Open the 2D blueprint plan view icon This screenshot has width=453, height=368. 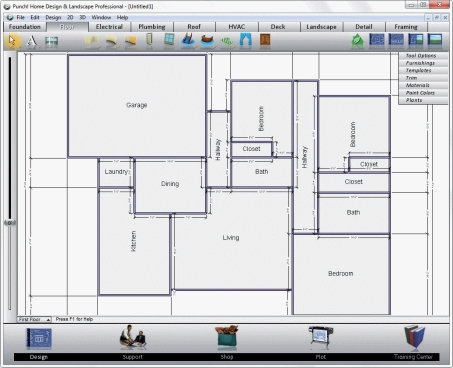pyautogui.click(x=377, y=40)
